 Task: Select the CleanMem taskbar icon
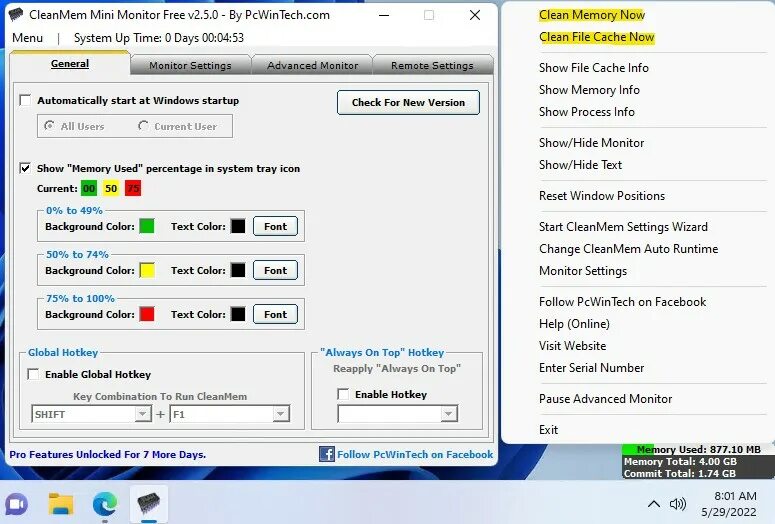pyautogui.click(x=148, y=504)
